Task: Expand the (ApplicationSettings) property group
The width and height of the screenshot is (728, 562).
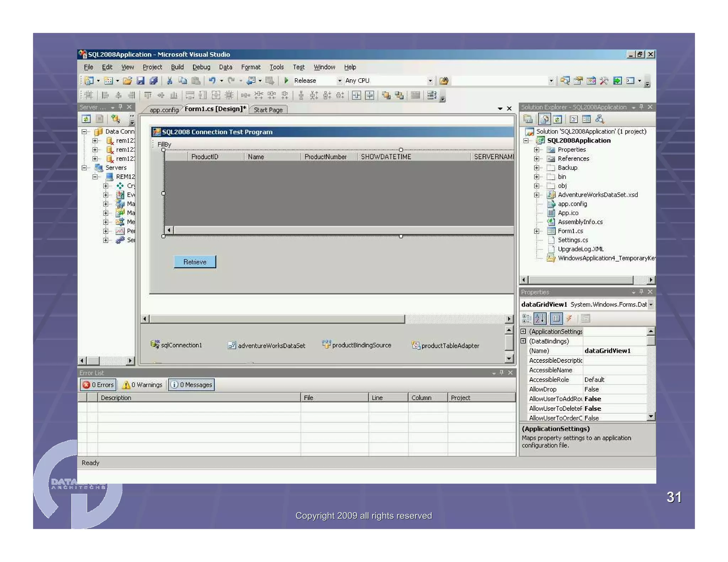Action: pos(523,331)
